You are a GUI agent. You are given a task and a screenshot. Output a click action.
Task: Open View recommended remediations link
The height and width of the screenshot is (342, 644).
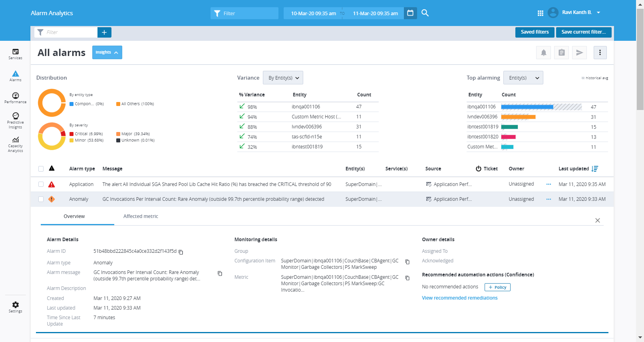pos(459,298)
